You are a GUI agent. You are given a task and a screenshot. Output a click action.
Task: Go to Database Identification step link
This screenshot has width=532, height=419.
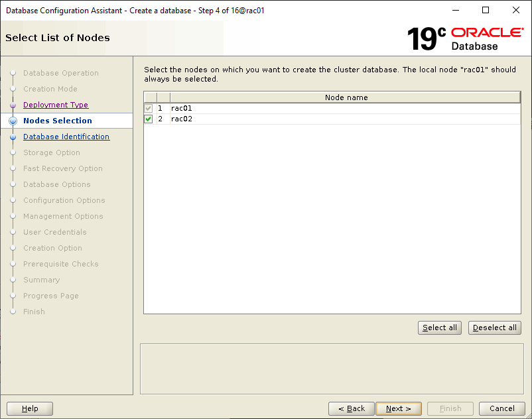(x=66, y=137)
